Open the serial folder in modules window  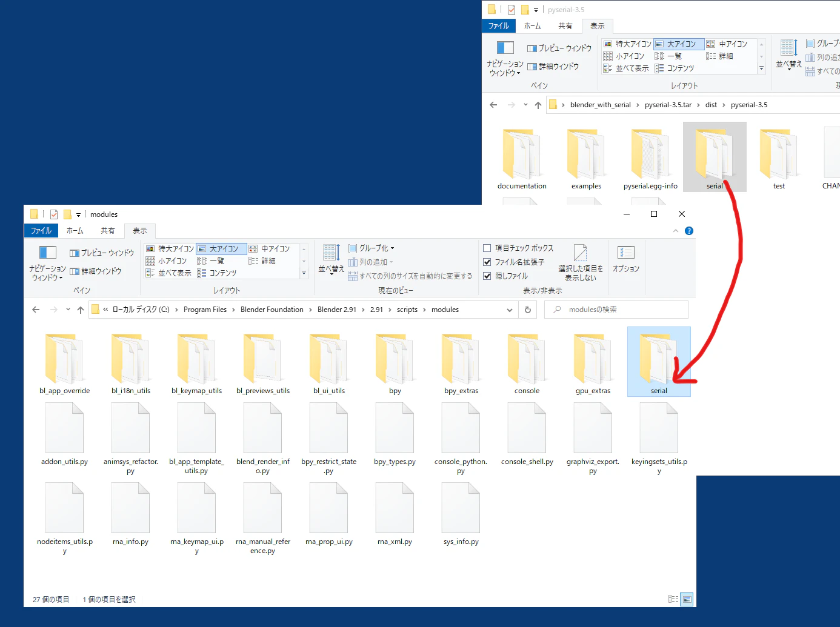[x=659, y=362]
